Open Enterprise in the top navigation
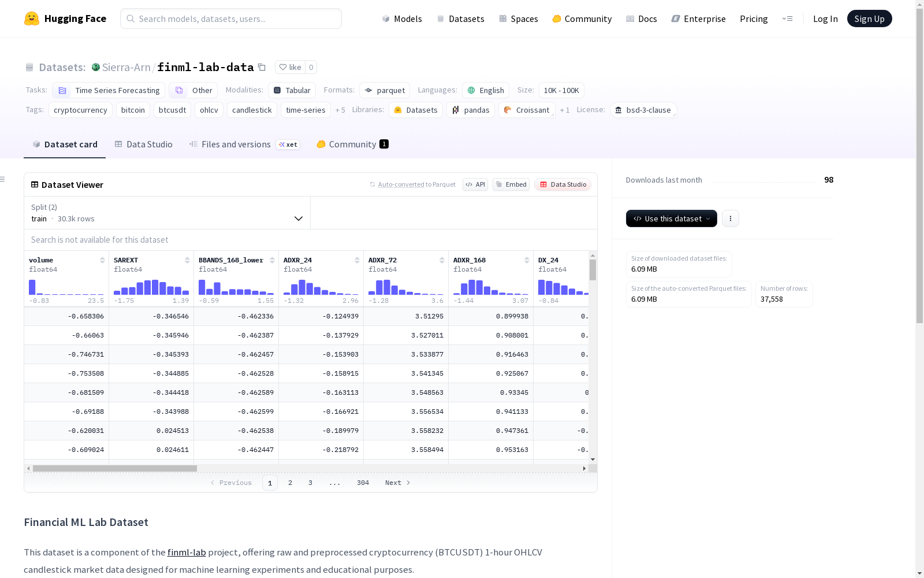 click(x=699, y=18)
